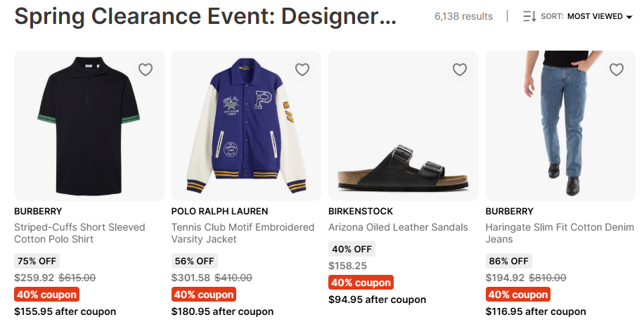Click 40% coupon badge on the polo shirt
Viewport: 644px width, 329px height.
[x=46, y=295]
